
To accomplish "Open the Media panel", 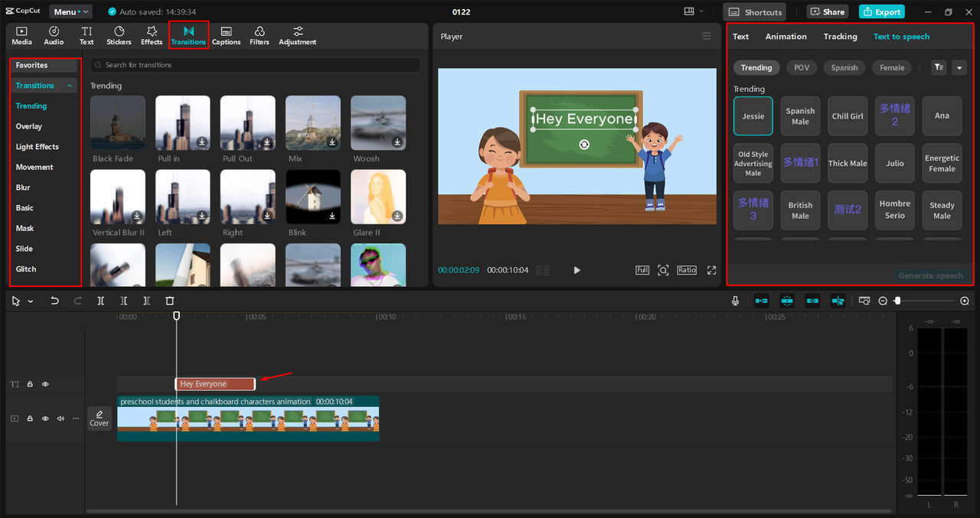I will (21, 35).
